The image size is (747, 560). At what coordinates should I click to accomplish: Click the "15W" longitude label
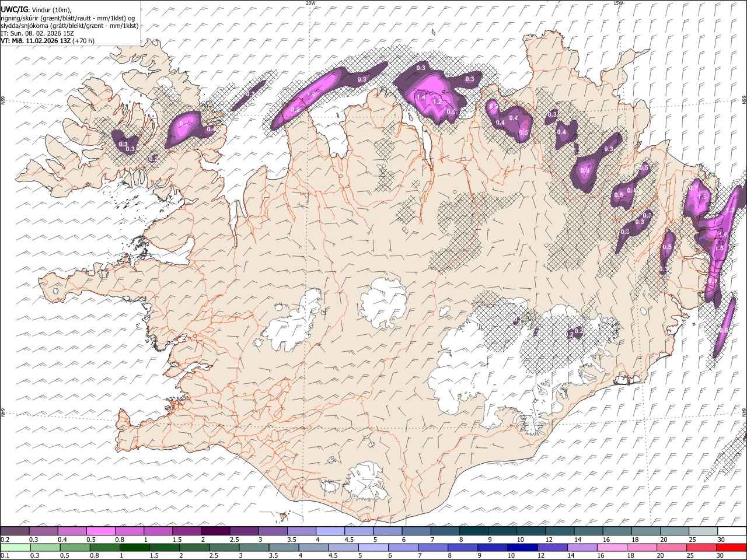(618, 3)
